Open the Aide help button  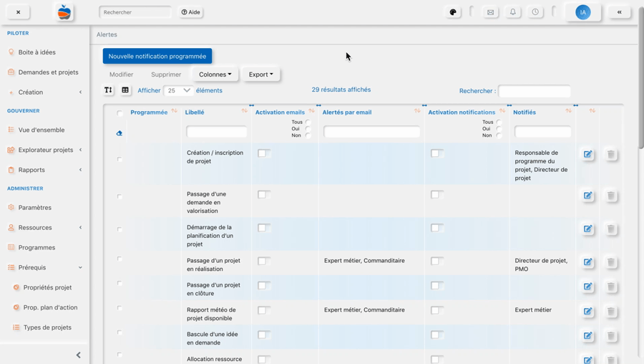click(191, 12)
